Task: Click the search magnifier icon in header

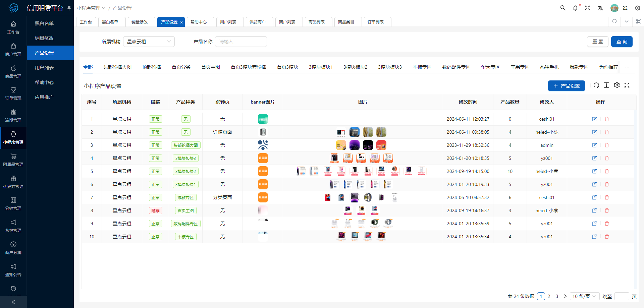Action: click(563, 8)
